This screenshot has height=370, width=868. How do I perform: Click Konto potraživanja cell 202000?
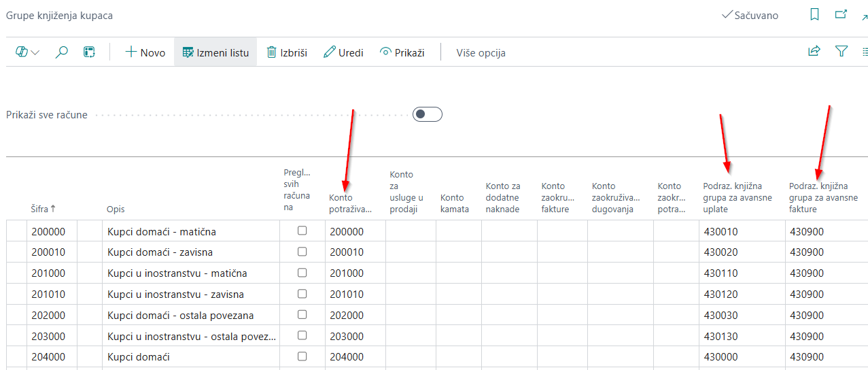coord(355,316)
